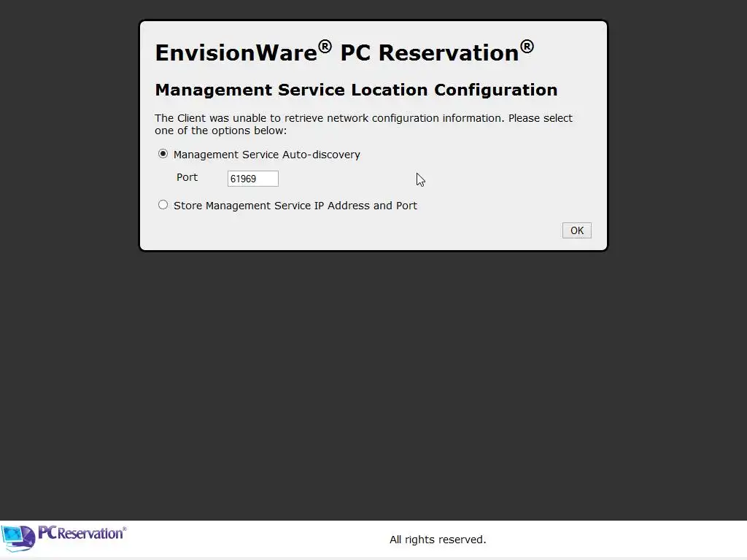Click the PC Reservation logo in footer
The image size is (747, 560).
coord(64,538)
